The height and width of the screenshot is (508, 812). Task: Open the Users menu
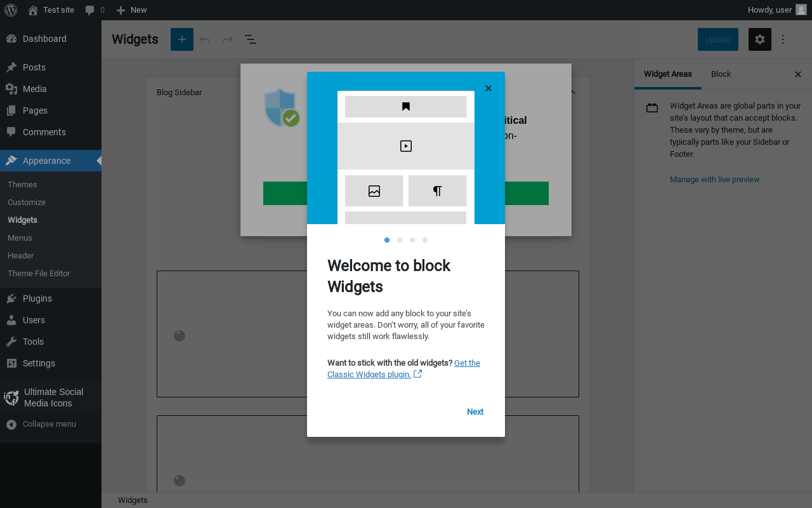click(x=51, y=320)
